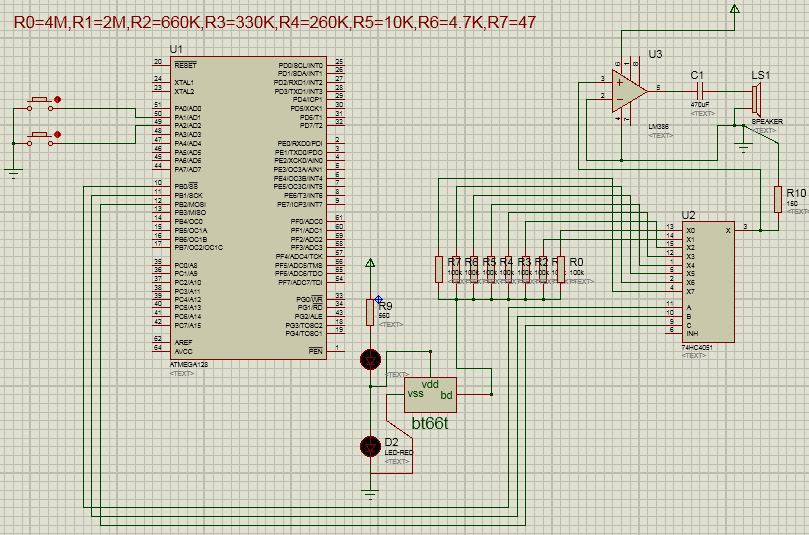Viewport: 809px width, 535px height.
Task: Click the R9 reference label
Action: (385, 306)
